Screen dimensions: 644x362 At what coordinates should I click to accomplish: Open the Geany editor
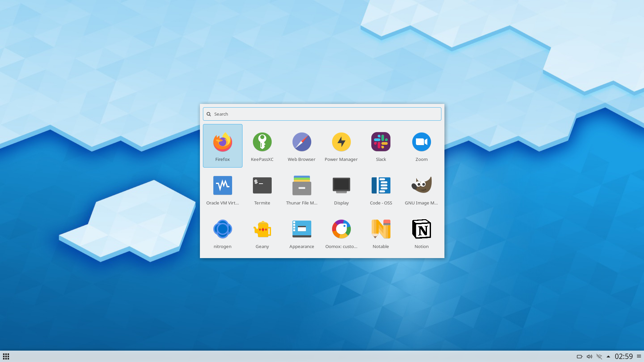(262, 233)
